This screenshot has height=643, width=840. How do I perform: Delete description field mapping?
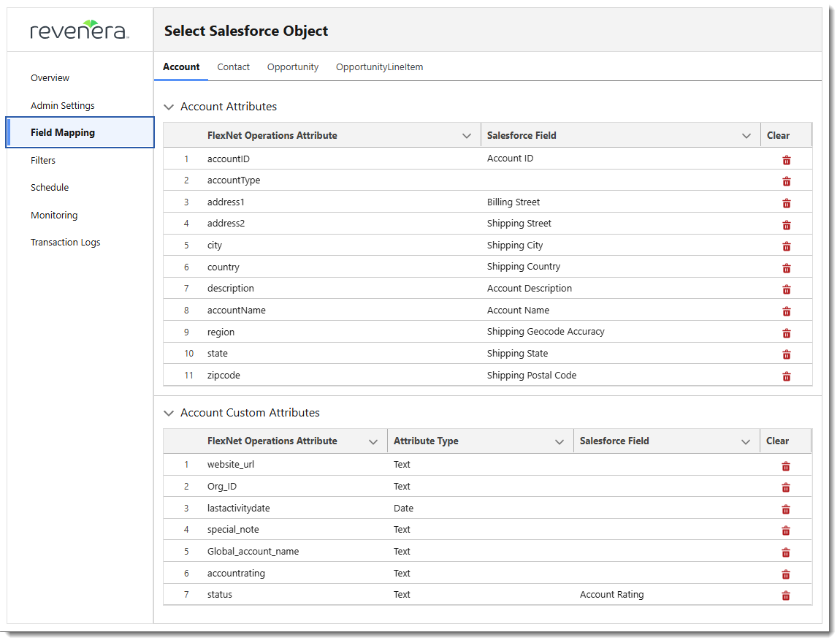787,289
